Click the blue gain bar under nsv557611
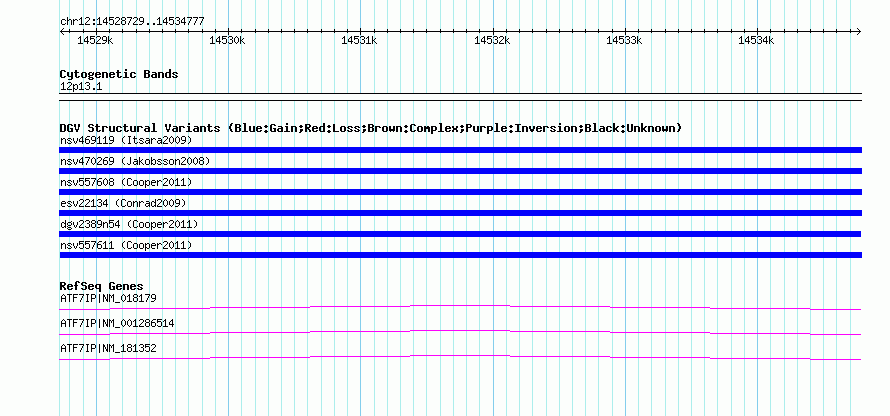The image size is (890, 416). coord(460,255)
